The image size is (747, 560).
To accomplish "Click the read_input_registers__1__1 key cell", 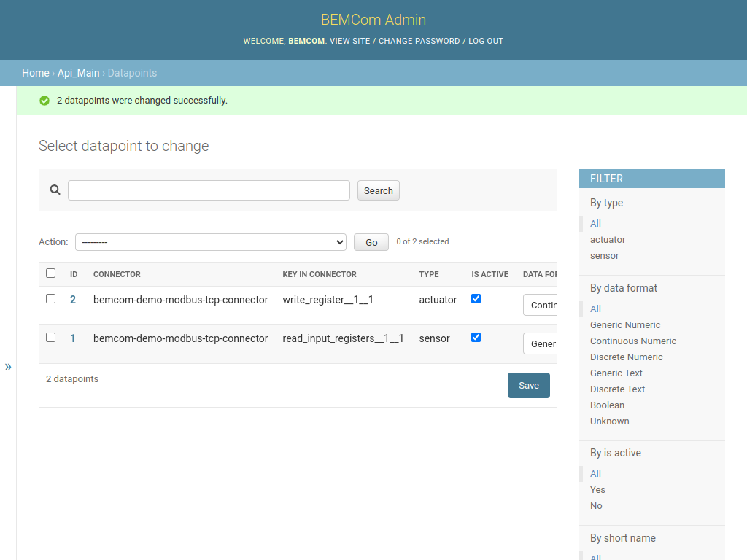I will [343, 338].
